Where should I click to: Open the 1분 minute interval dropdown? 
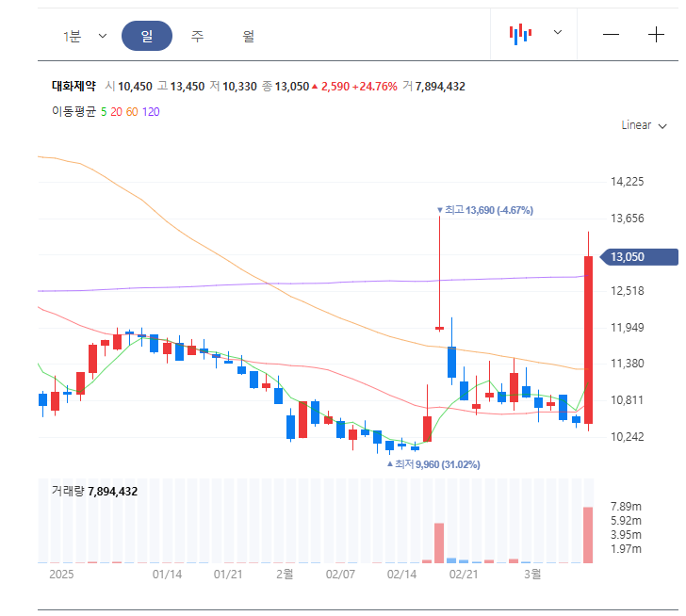[x=85, y=36]
